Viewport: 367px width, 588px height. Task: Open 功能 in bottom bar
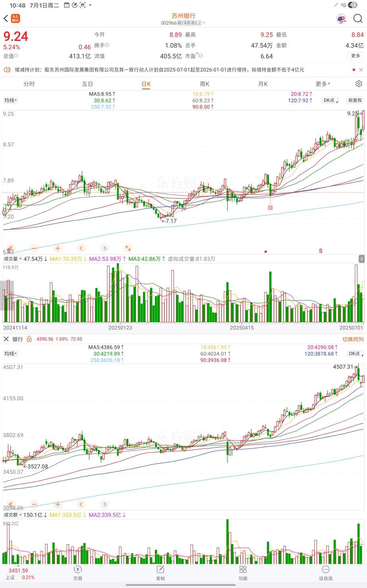[243, 573]
